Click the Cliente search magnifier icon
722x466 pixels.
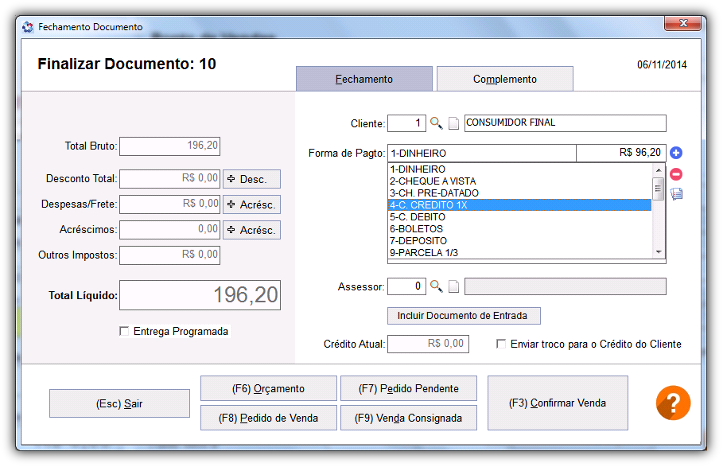tap(436, 123)
